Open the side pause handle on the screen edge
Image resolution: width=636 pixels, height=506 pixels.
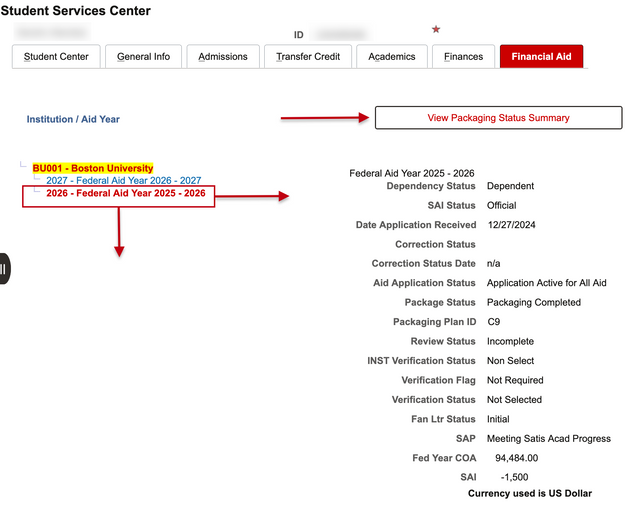4,269
